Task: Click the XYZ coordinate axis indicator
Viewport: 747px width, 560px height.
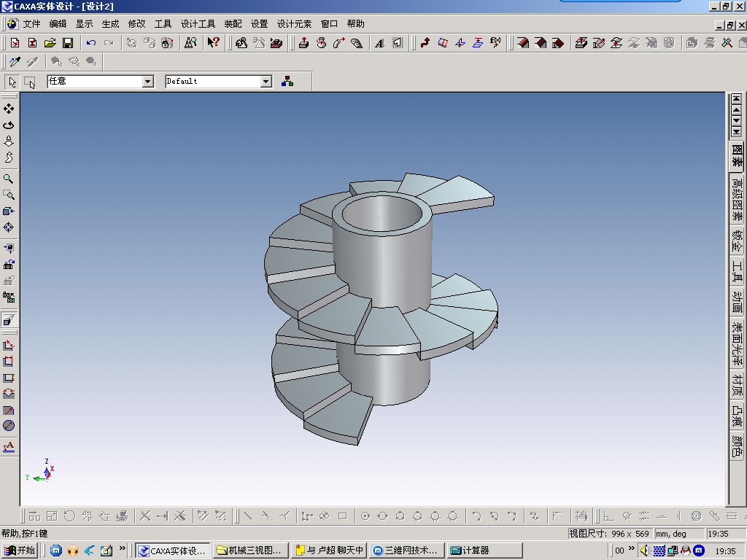Action: (x=40, y=470)
